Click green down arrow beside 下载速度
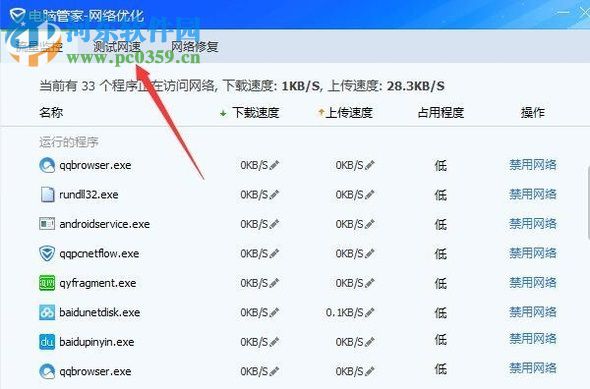This screenshot has height=389, width=590. pyautogui.click(x=223, y=113)
